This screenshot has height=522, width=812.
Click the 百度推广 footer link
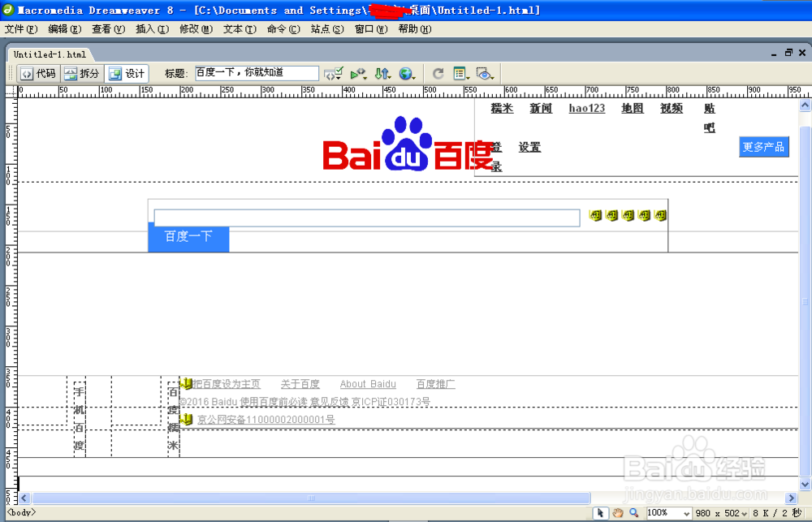(x=435, y=384)
